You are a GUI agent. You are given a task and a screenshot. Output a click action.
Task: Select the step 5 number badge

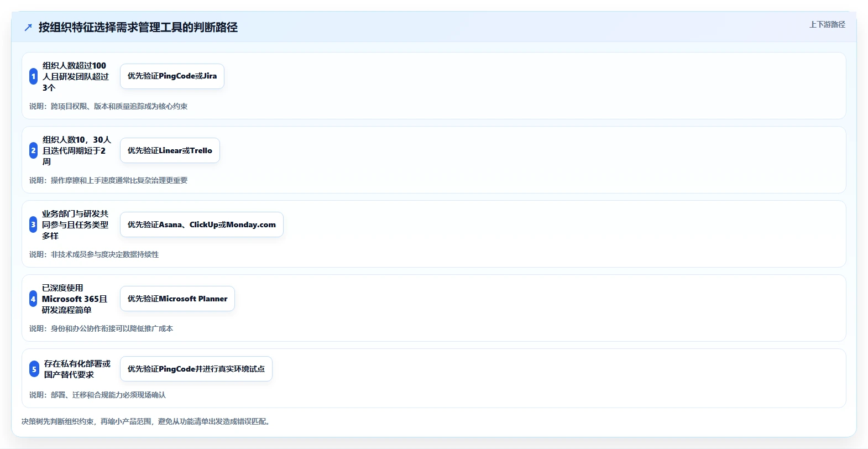tap(34, 369)
